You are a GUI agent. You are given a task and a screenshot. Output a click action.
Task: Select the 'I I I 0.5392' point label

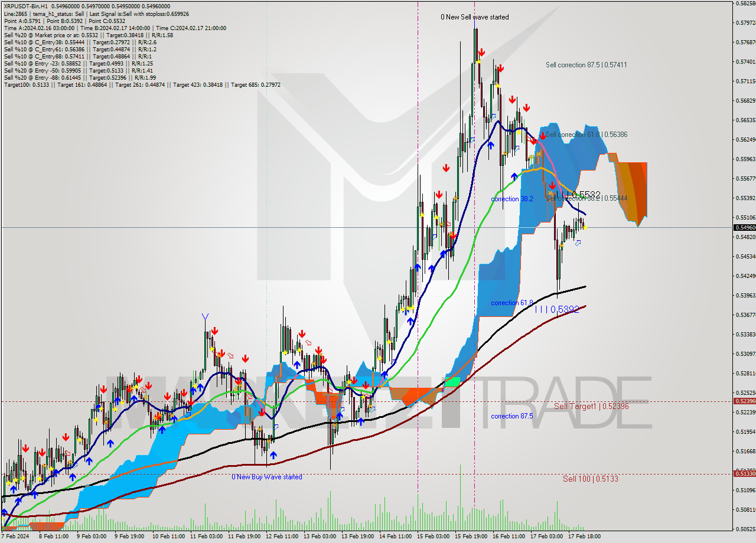tap(557, 309)
